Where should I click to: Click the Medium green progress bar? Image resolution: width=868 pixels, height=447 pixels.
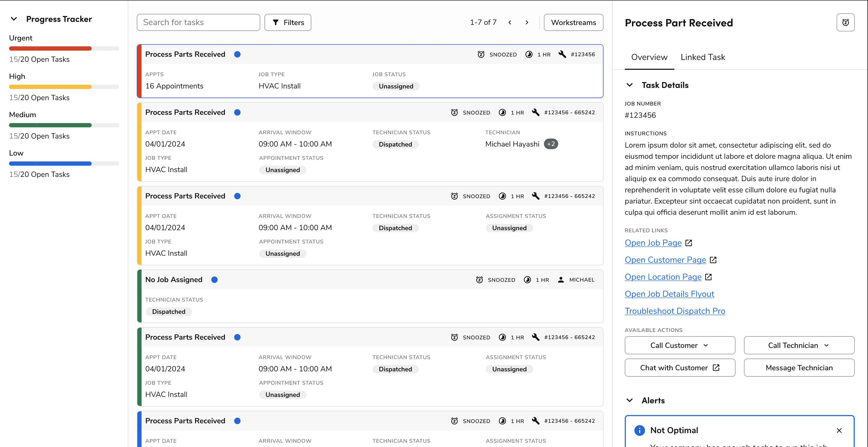(64, 125)
